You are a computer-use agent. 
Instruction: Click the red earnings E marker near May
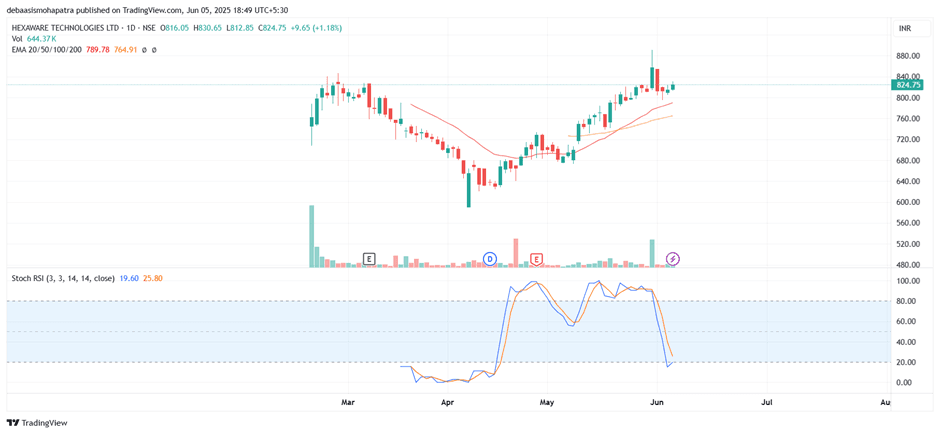[x=537, y=259]
